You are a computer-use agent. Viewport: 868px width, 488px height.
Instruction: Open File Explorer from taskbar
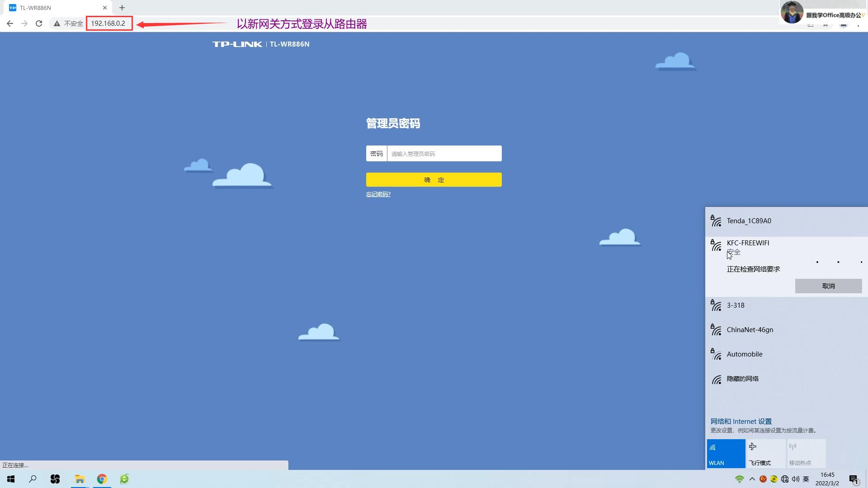point(80,479)
